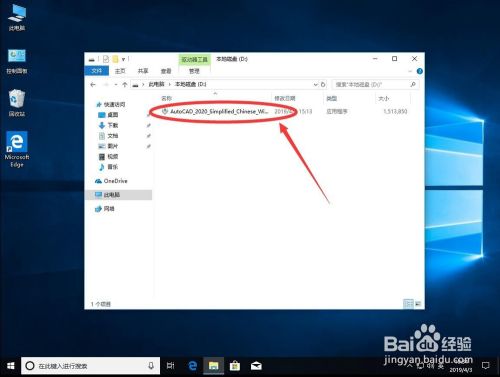The height and width of the screenshot is (377, 500).
Task: Go up one folder level
Action: (x=125, y=85)
